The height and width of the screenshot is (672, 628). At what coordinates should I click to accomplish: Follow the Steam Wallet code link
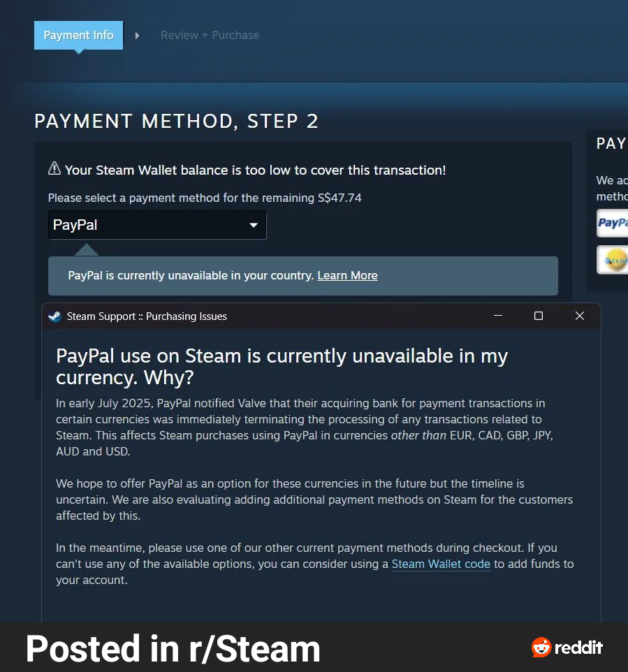click(441, 564)
